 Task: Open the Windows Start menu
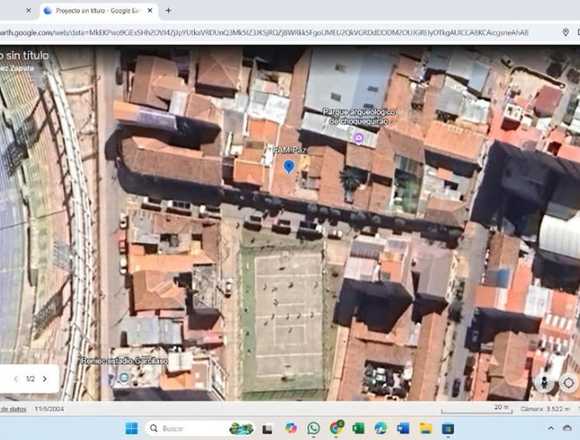132,429
